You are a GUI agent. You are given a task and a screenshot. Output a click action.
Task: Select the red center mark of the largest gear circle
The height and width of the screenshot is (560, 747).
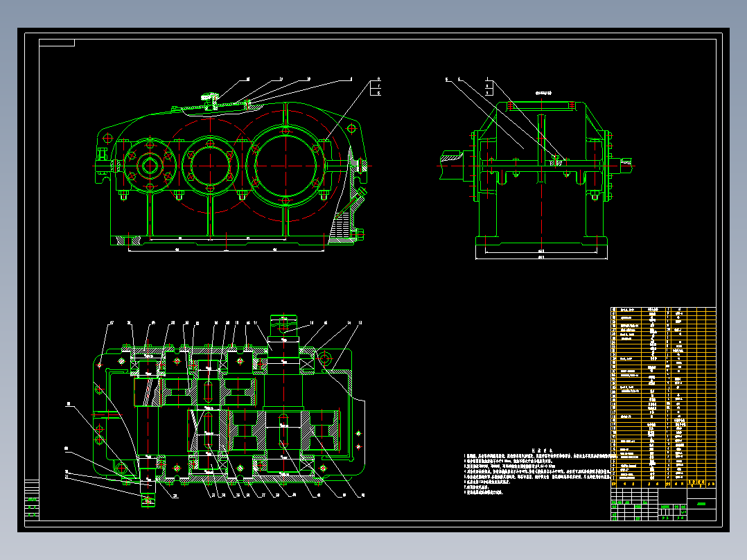(x=286, y=166)
